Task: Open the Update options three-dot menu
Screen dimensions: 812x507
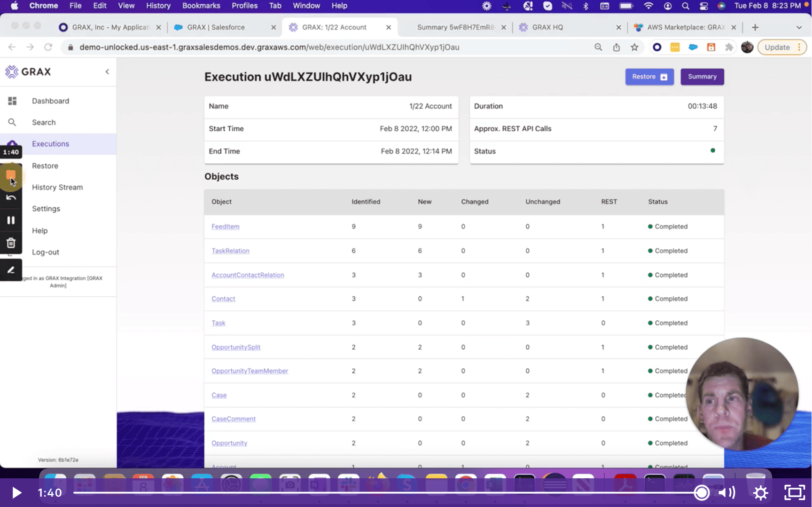Action: click(x=800, y=47)
